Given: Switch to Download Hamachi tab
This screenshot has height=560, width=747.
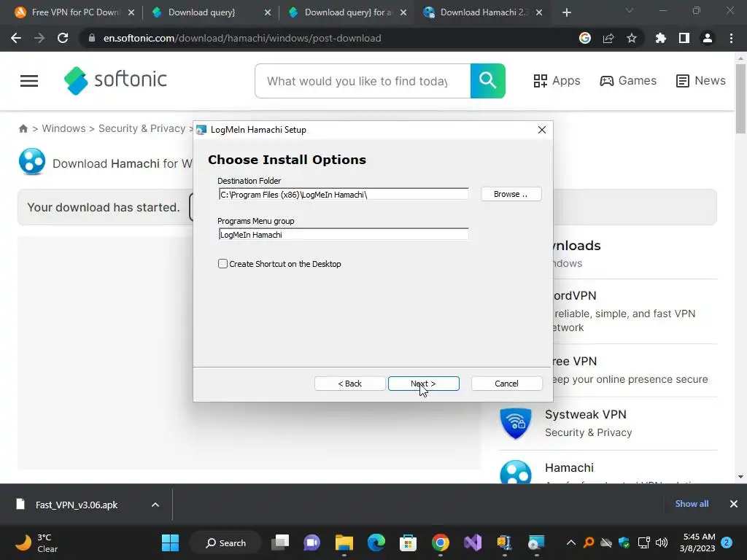Looking at the screenshot, I should coord(482,12).
